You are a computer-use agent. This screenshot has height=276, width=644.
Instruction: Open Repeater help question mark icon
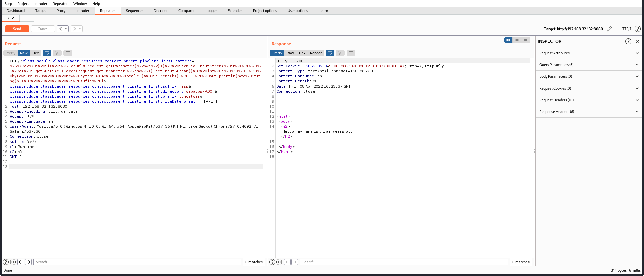click(x=638, y=29)
